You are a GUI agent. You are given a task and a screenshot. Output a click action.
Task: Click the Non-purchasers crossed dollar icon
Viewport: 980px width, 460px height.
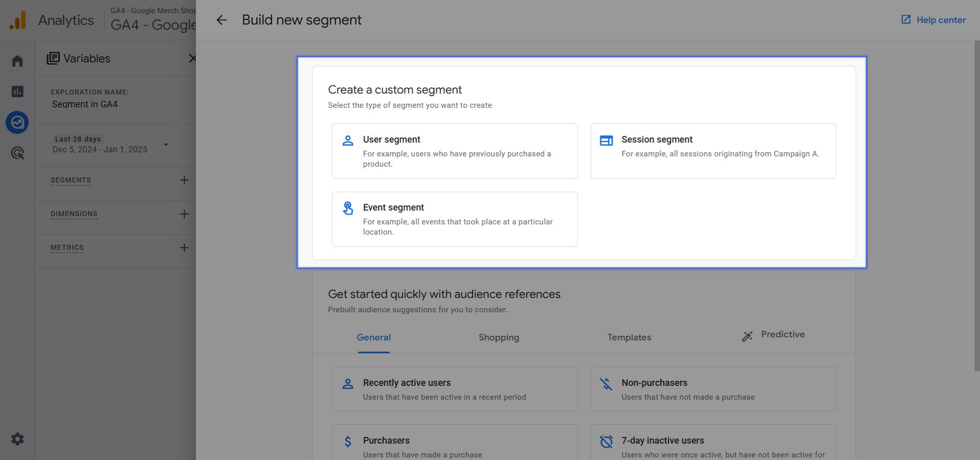[606, 383]
